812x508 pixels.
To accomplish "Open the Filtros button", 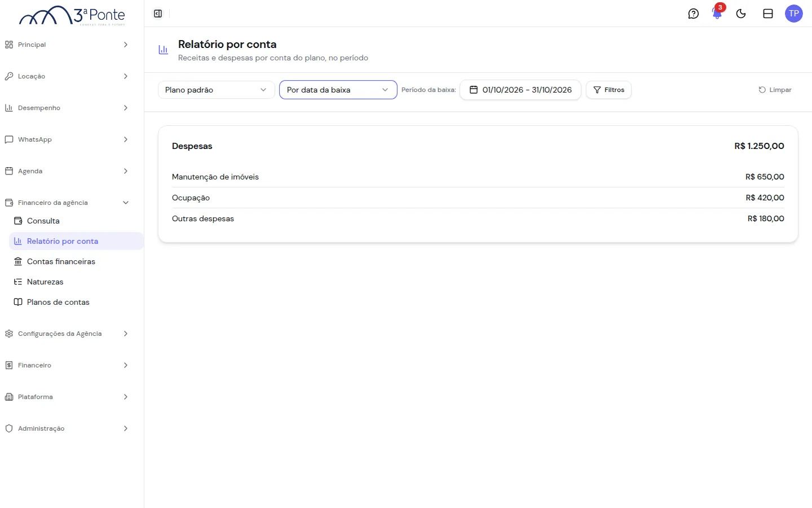I will click(x=608, y=90).
